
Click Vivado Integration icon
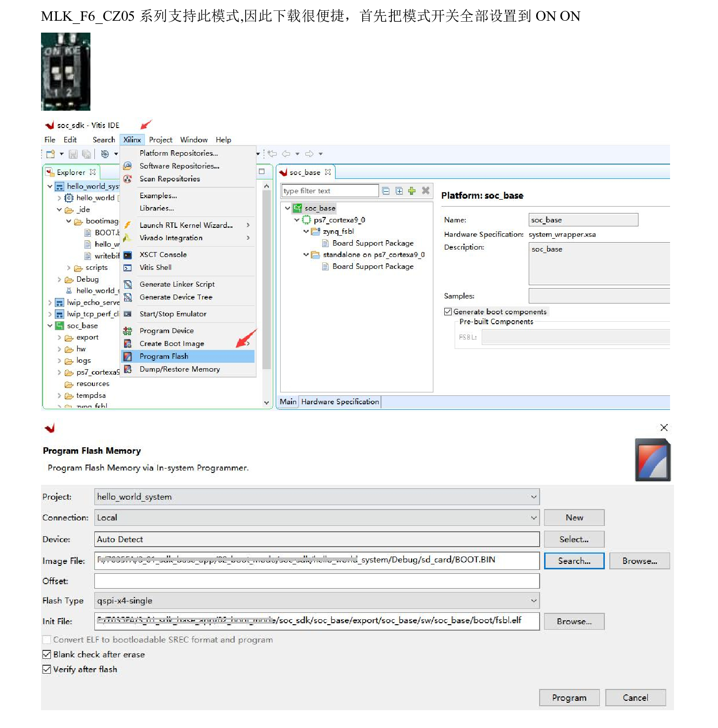tap(127, 238)
